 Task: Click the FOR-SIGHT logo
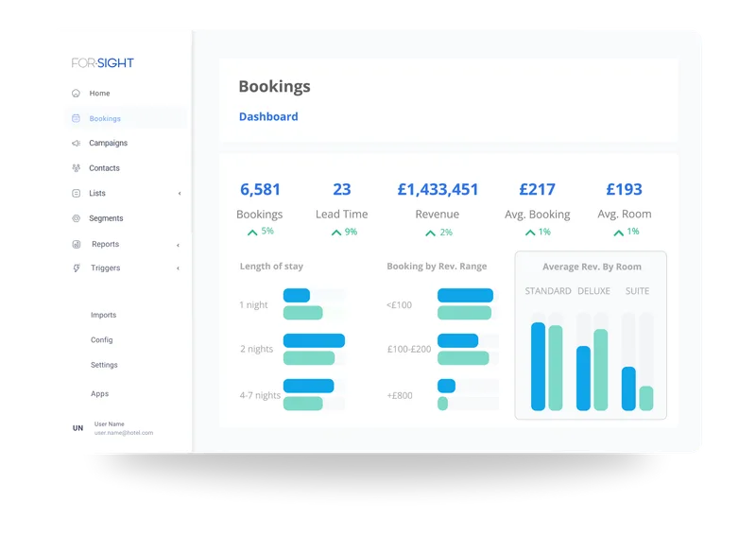tap(103, 62)
